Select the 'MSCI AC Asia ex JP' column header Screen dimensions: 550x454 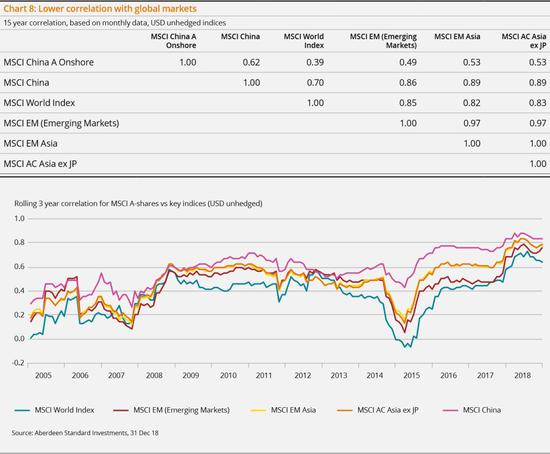click(524, 41)
